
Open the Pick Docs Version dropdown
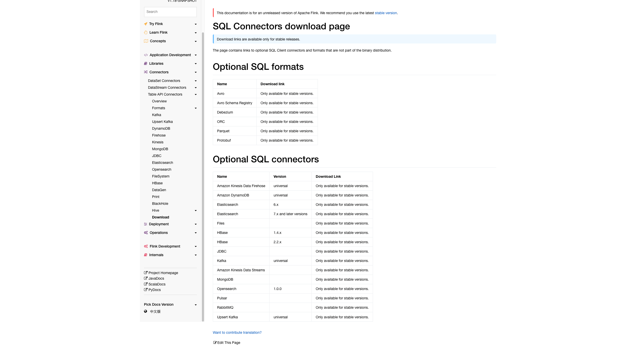(x=170, y=304)
